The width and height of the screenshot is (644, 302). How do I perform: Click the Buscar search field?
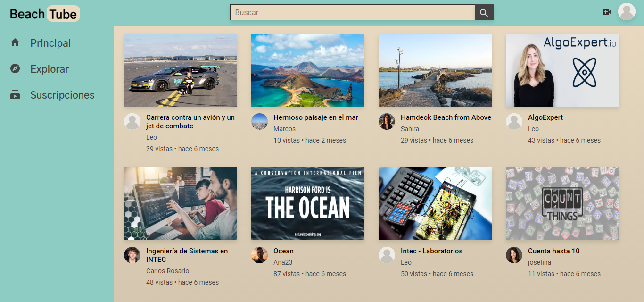pos(352,12)
